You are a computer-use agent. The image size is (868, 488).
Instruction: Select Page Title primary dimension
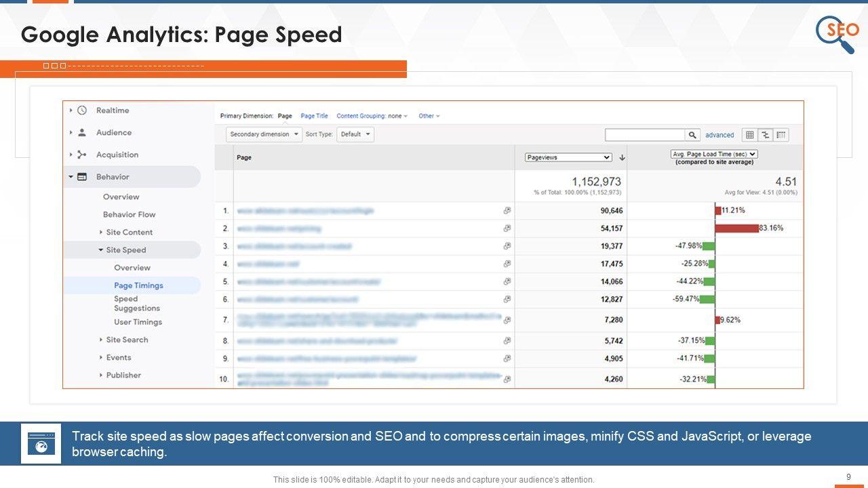[x=314, y=116]
